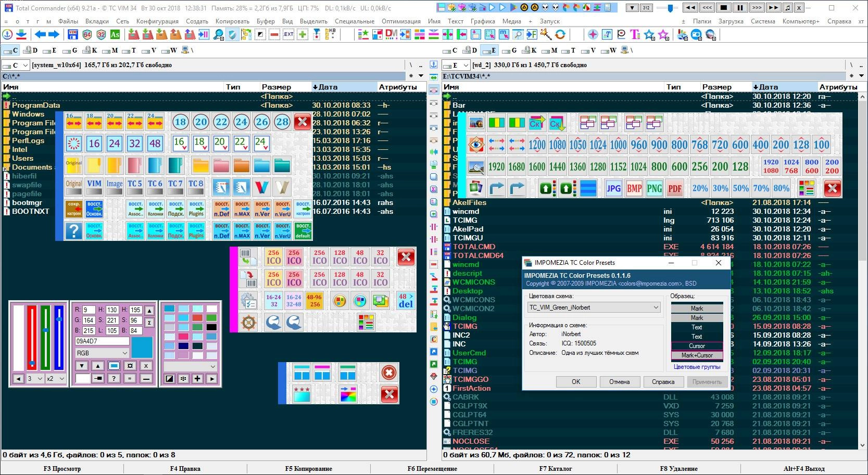Open search with the magnifier globe icon

coord(219,35)
